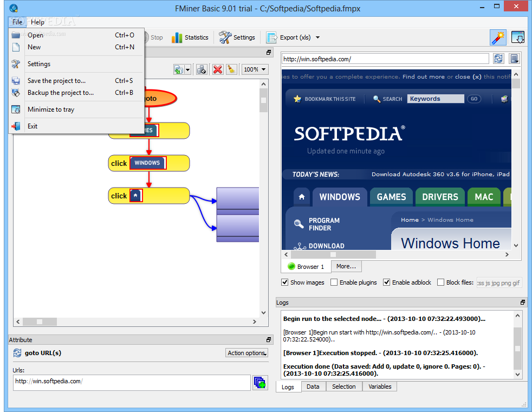Click the Statistics bar chart icon
Screen dimensions: 532x412
[177, 37]
